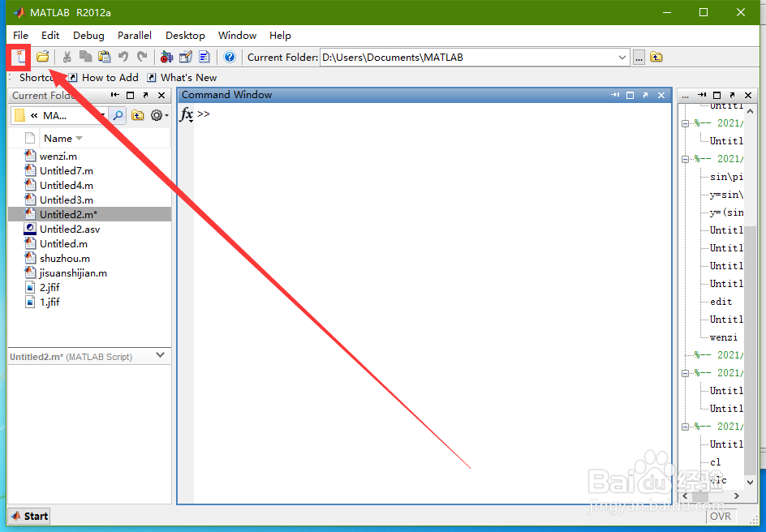Open the Current Folder breadcrumb MA... dropdown
Screen dimensions: 766x532
point(102,116)
